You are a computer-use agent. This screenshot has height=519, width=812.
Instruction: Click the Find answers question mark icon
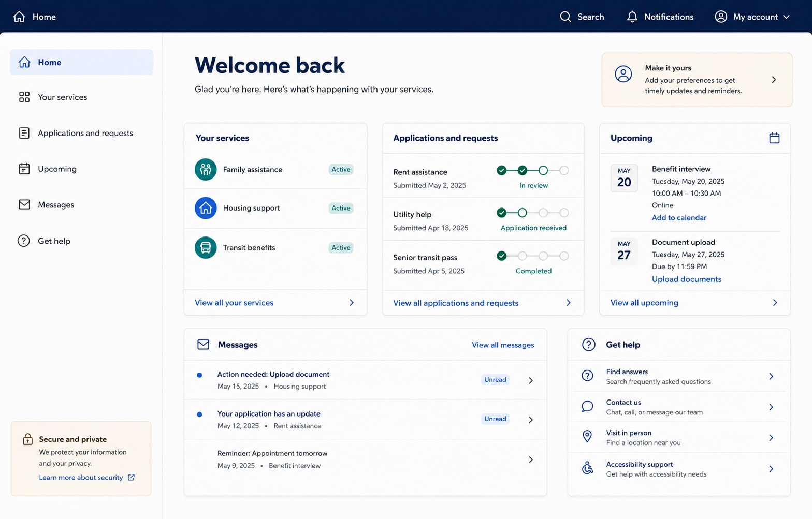[587, 376]
